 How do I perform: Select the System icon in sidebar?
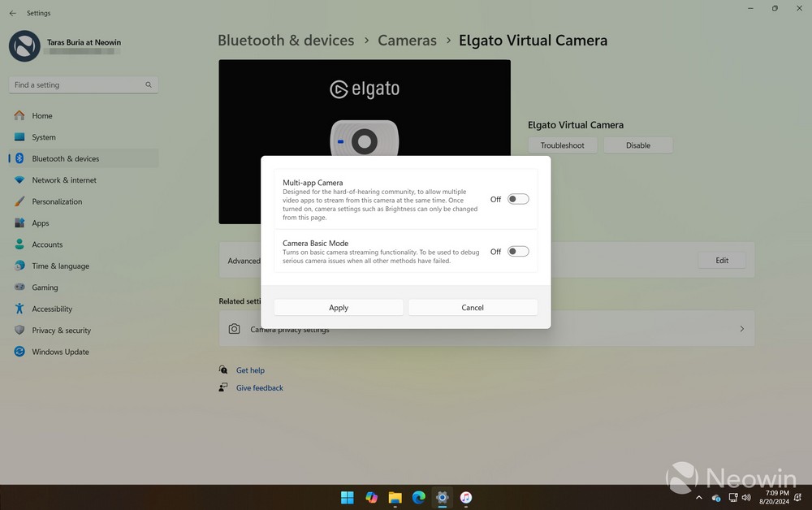click(x=19, y=137)
